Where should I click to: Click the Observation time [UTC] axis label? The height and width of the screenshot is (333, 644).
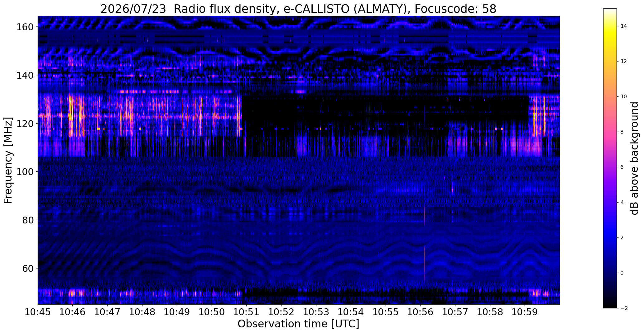(298, 324)
